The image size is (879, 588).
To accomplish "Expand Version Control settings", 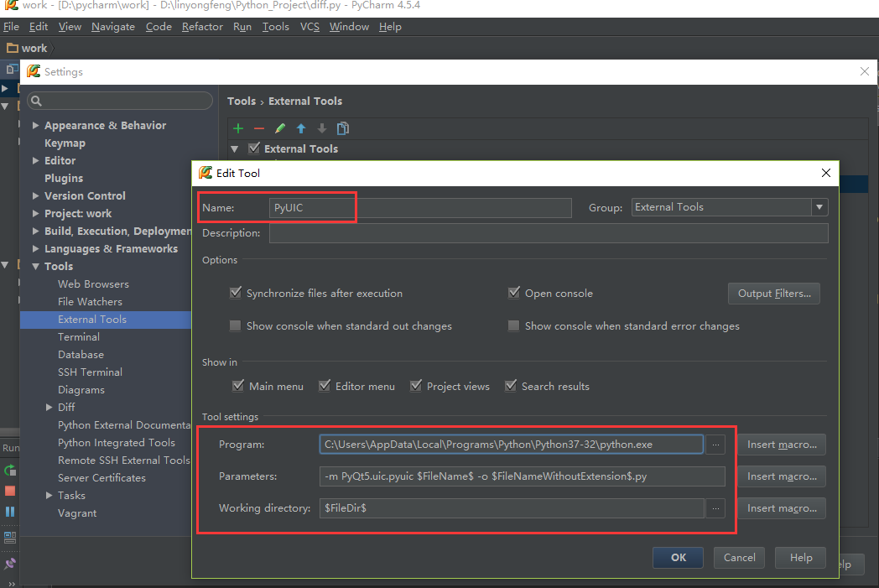I will (x=35, y=196).
